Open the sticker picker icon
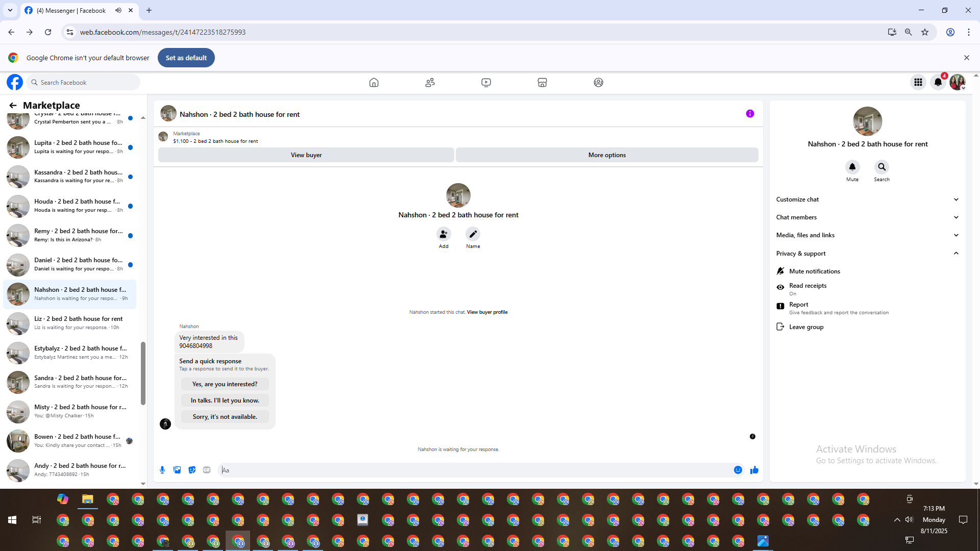980x551 pixels. click(192, 470)
